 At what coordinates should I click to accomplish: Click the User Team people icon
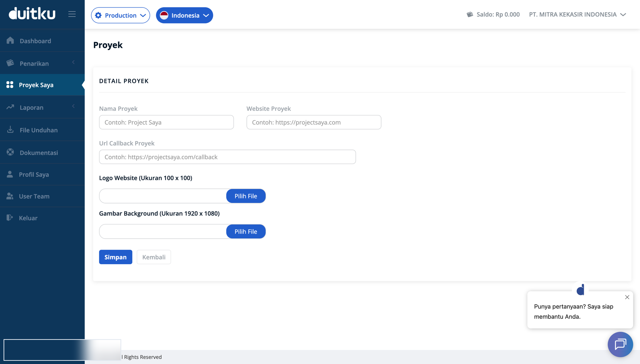click(10, 196)
